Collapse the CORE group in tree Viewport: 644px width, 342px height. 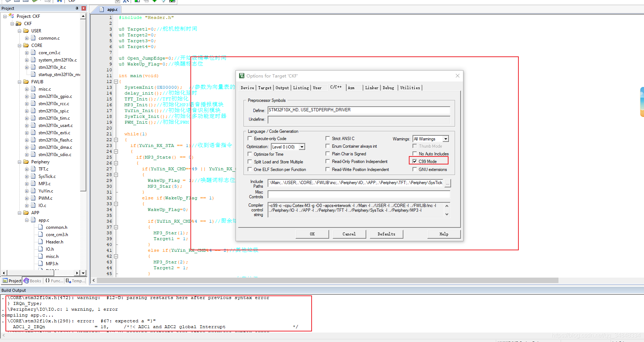pos(19,45)
